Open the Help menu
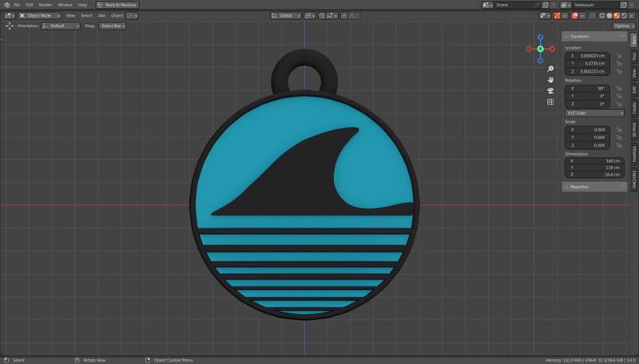 click(82, 5)
